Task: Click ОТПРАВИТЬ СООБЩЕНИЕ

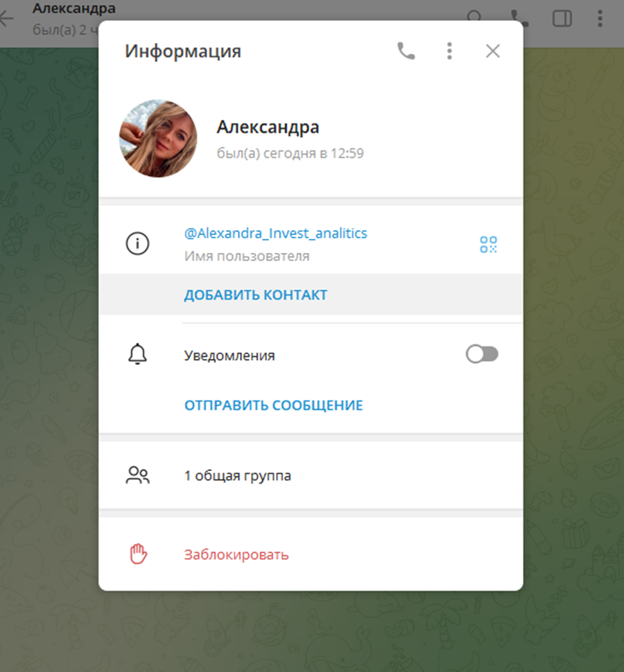Action: coord(272,405)
